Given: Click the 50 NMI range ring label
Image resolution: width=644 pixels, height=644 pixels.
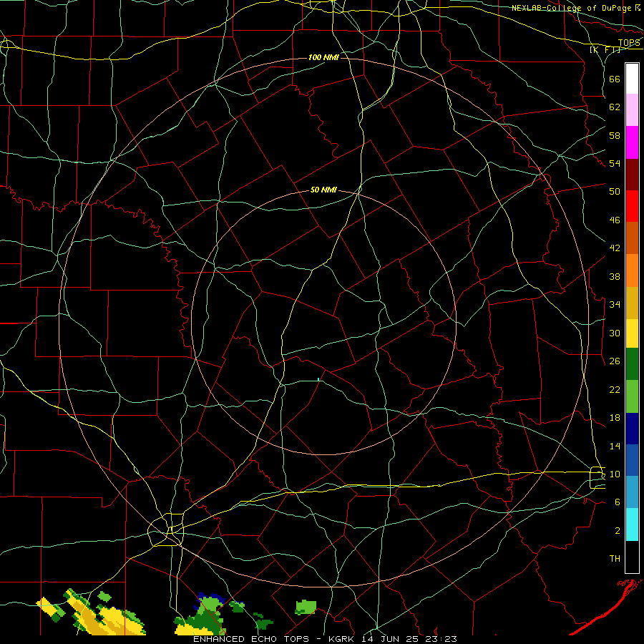Looking at the screenshot, I should tap(323, 190).
